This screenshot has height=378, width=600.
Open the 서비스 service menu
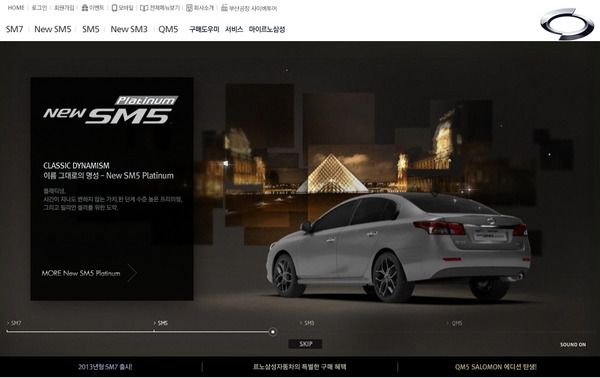(234, 29)
